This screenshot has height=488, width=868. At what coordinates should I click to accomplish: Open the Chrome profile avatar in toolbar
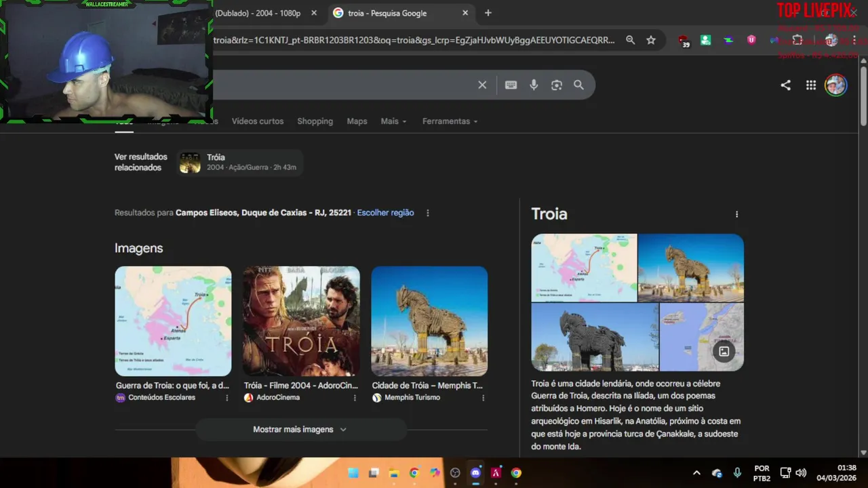831,40
